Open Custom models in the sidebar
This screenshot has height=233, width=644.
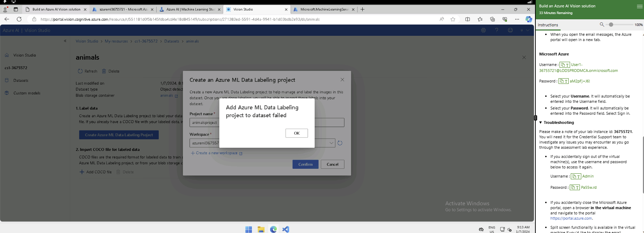click(23, 93)
